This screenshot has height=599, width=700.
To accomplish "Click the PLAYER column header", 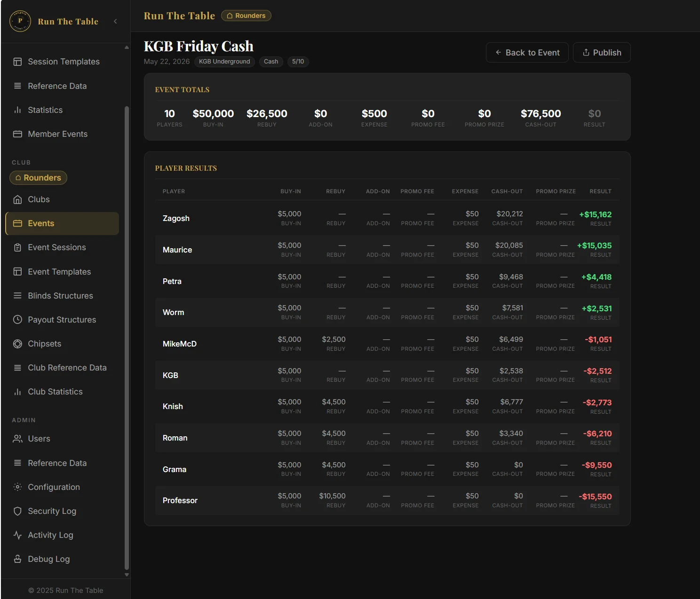I will 174,191.
